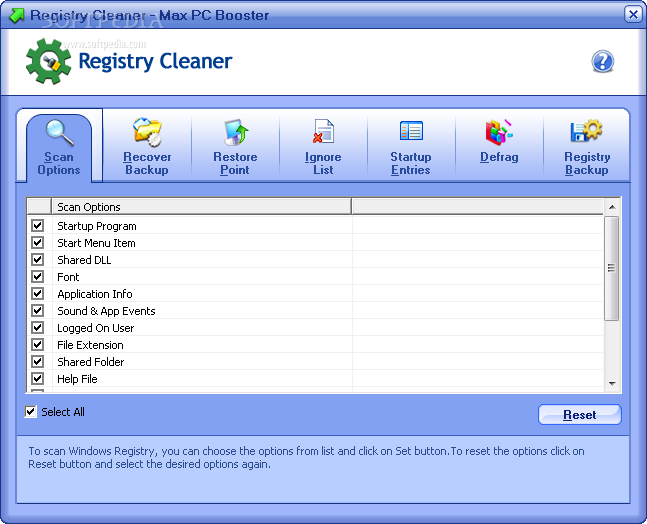Switch to the Scan Options tab label

click(59, 163)
